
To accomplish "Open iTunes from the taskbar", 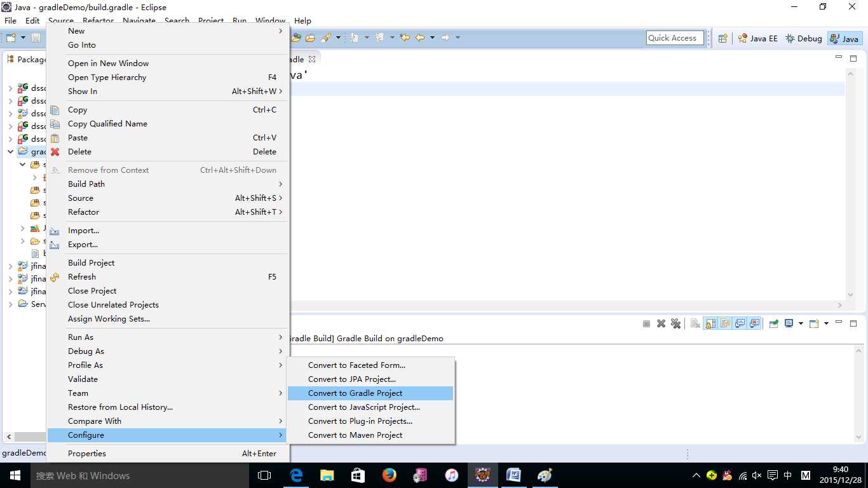I will (x=451, y=475).
